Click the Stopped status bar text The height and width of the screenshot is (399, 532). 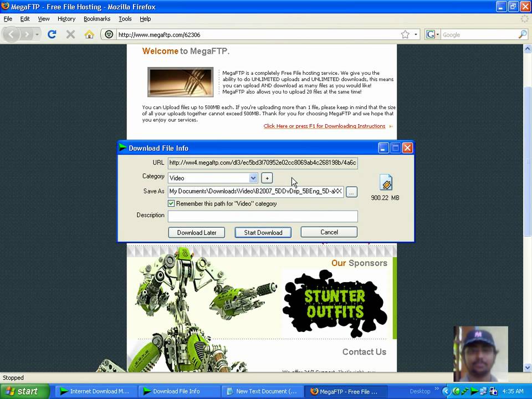[13, 377]
